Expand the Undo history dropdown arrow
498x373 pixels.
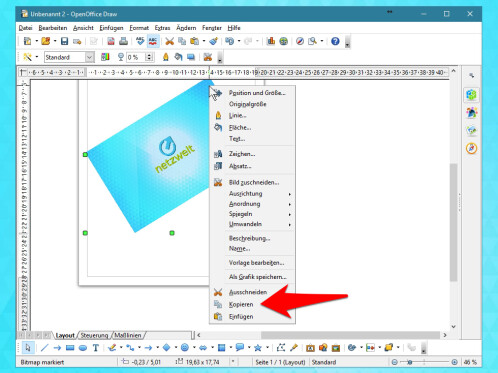click(x=239, y=41)
